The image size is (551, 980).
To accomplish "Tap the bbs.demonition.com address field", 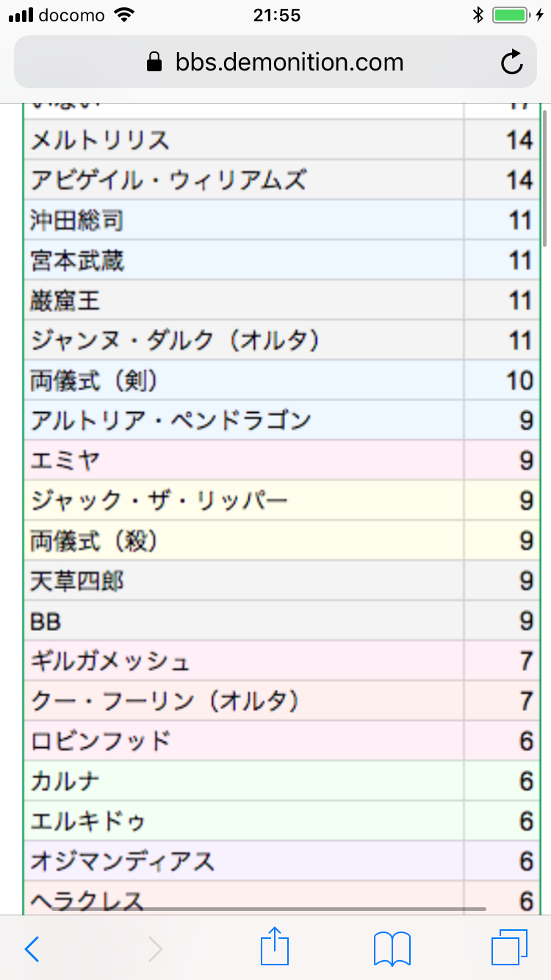I will point(289,62).
